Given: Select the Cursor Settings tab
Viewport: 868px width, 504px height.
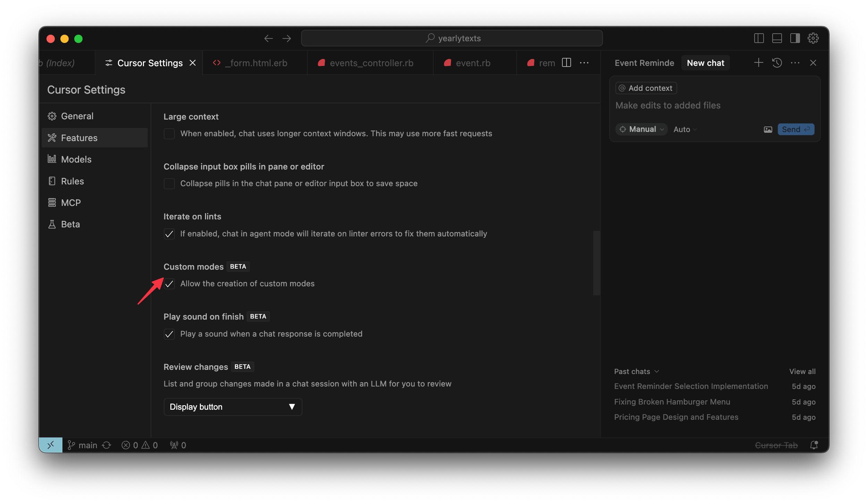Looking at the screenshot, I should pyautogui.click(x=149, y=63).
